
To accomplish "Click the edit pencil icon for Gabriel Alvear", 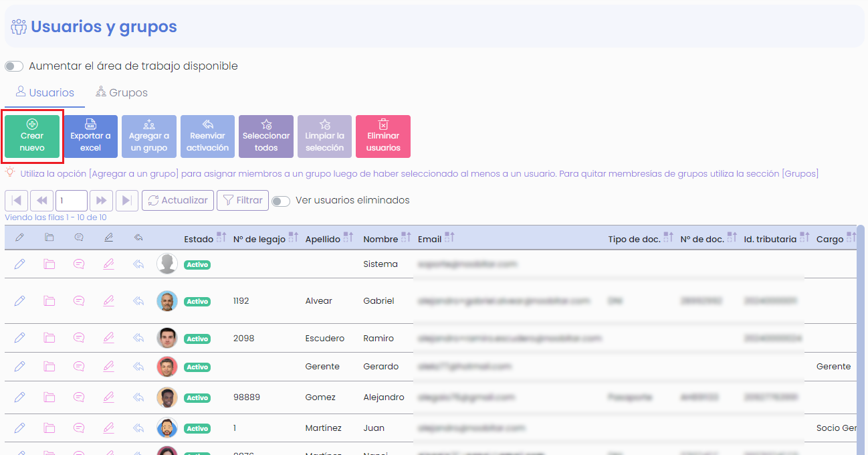I will click(x=19, y=301).
